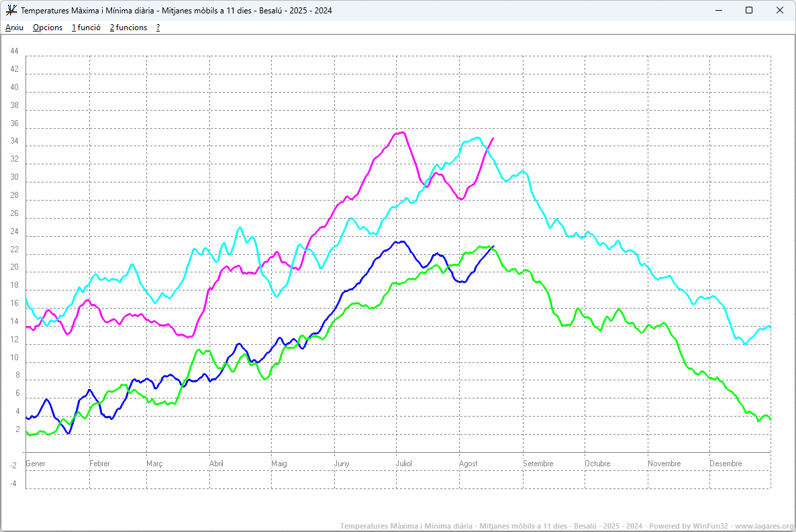Click the Febrer month label

[99, 464]
